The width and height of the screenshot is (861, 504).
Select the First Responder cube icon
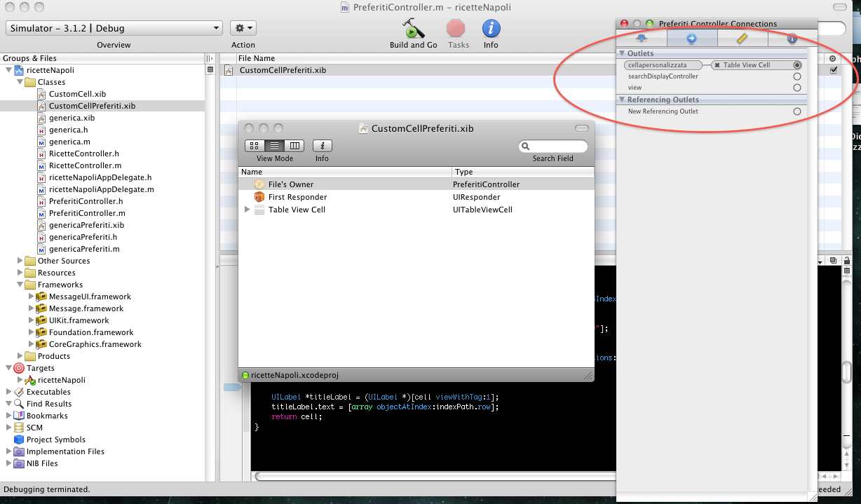(259, 197)
